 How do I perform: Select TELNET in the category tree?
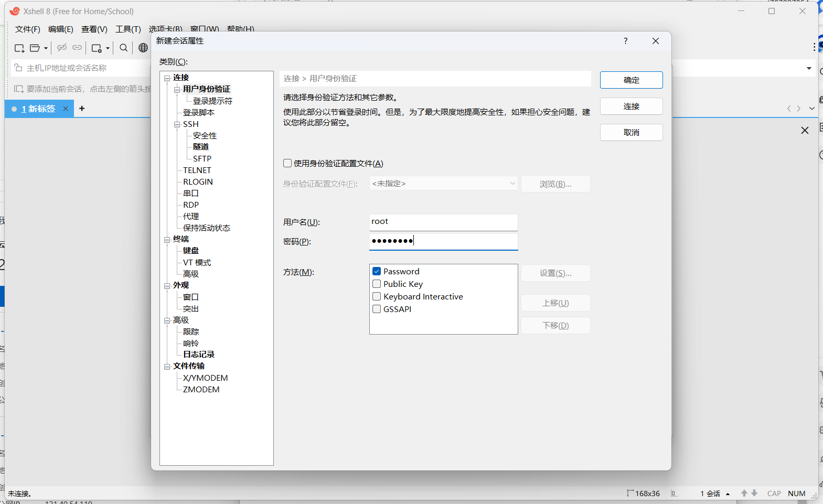pyautogui.click(x=197, y=170)
